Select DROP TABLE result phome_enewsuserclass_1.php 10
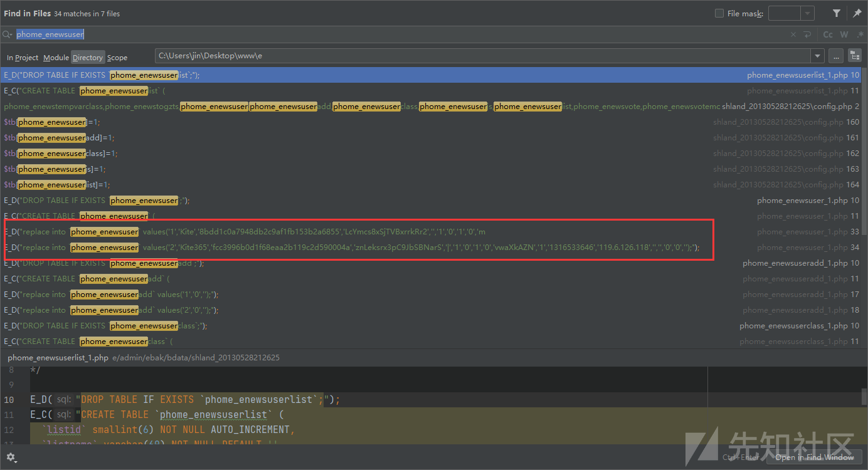Viewport: 868px width, 470px height. pos(431,326)
